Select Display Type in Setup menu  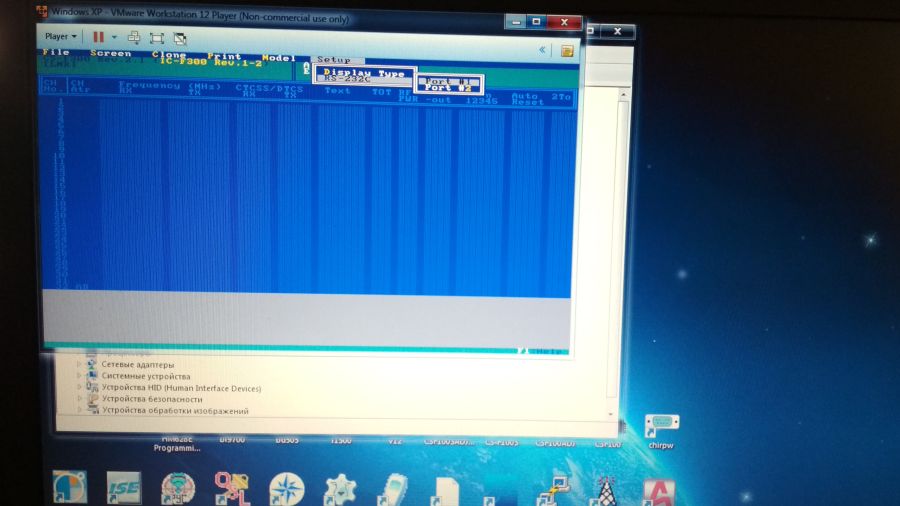363,73
